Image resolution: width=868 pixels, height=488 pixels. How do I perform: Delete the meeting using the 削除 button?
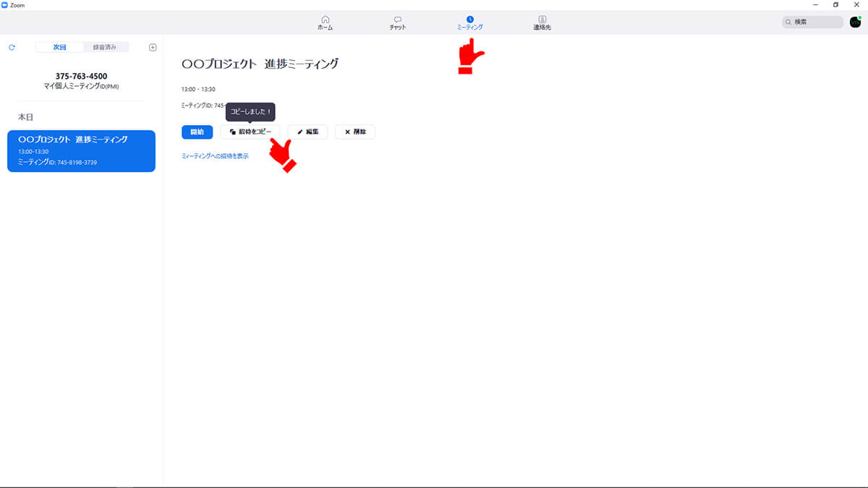[354, 132]
